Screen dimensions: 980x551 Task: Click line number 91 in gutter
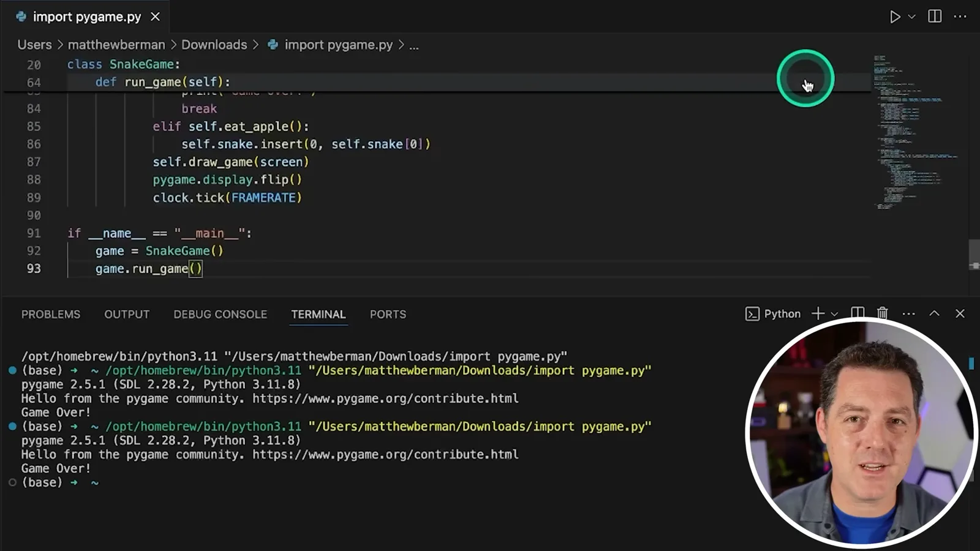(34, 233)
